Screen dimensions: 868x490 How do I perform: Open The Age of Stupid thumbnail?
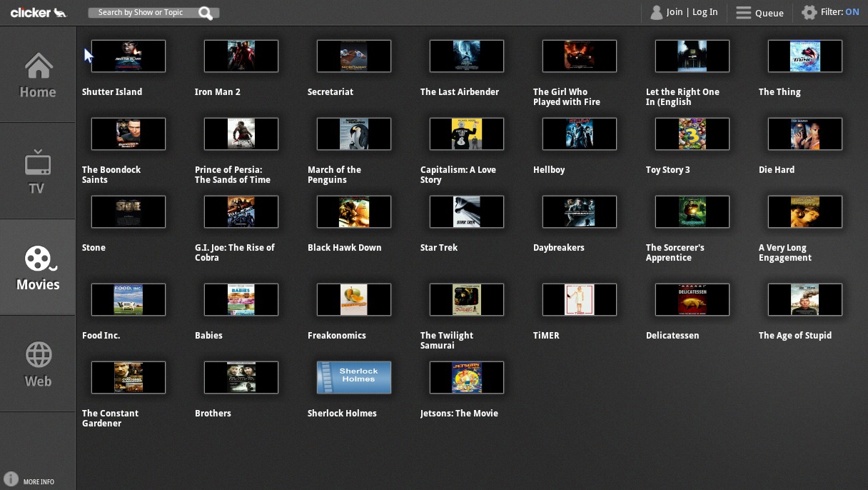click(x=805, y=299)
